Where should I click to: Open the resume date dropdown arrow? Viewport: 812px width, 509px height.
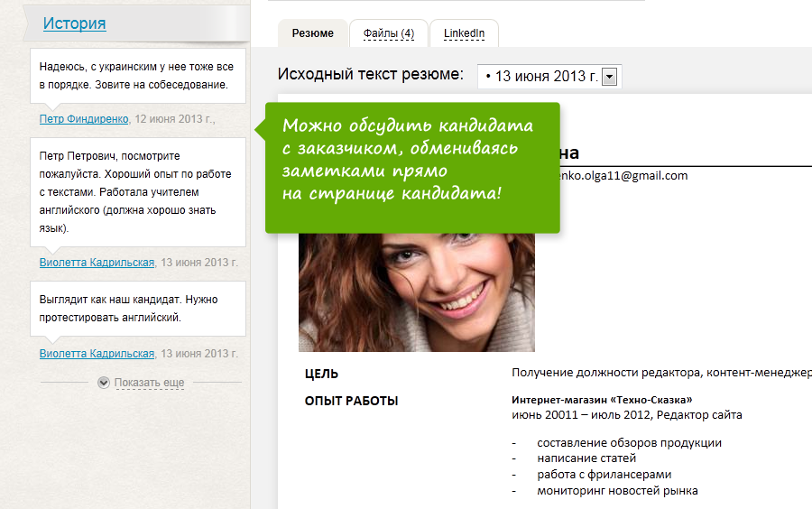pos(609,77)
